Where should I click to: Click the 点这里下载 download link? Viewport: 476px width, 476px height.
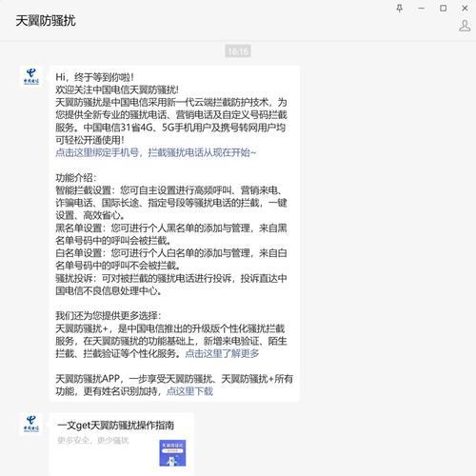click(x=189, y=391)
